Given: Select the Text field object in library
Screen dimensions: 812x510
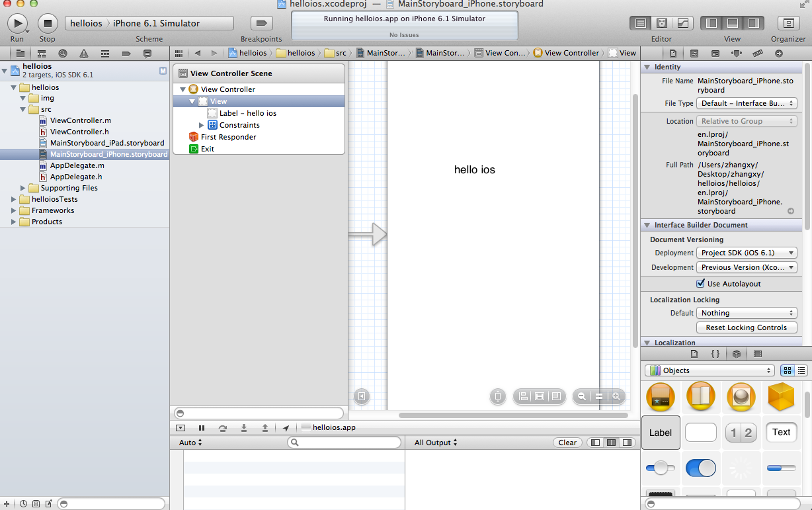Looking at the screenshot, I should (x=781, y=433).
